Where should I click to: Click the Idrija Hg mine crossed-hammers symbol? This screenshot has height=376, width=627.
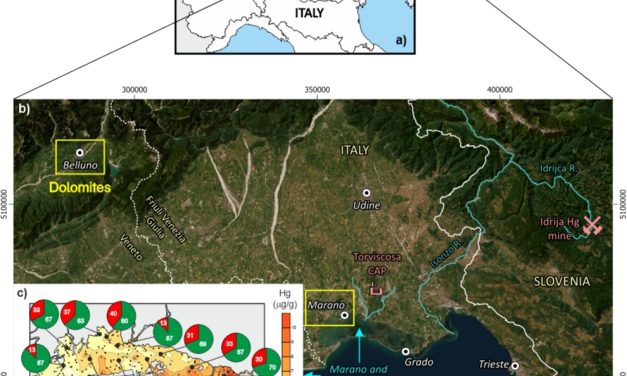[592, 225]
